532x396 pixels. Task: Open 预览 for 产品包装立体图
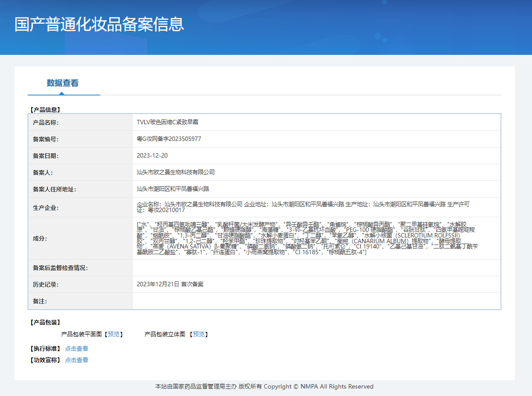[x=198, y=334]
